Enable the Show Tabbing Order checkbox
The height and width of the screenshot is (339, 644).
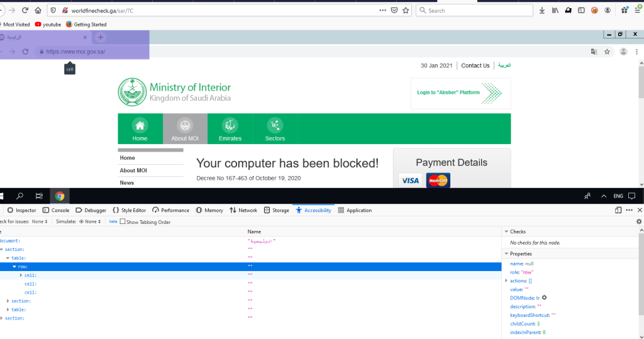(x=123, y=221)
